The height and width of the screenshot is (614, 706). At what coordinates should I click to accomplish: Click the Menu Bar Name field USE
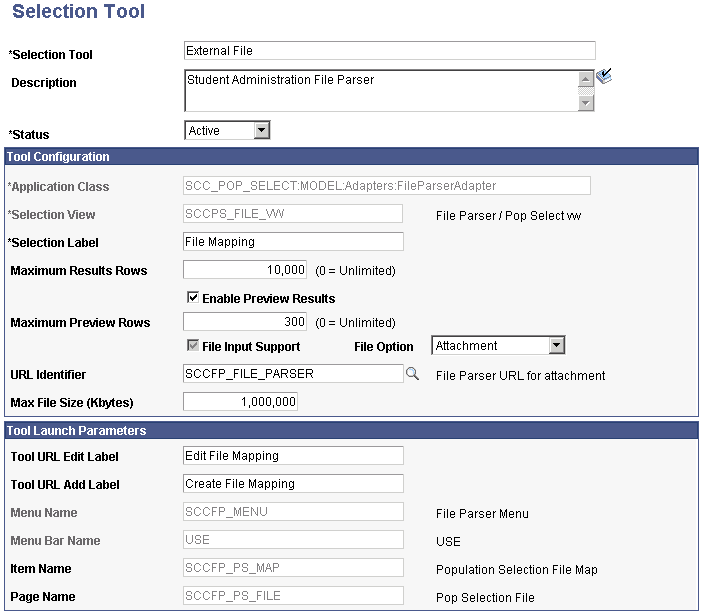293,539
